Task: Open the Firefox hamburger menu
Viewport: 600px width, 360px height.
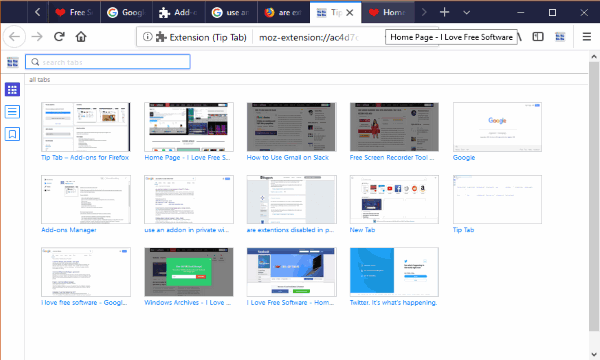Action: [586, 37]
